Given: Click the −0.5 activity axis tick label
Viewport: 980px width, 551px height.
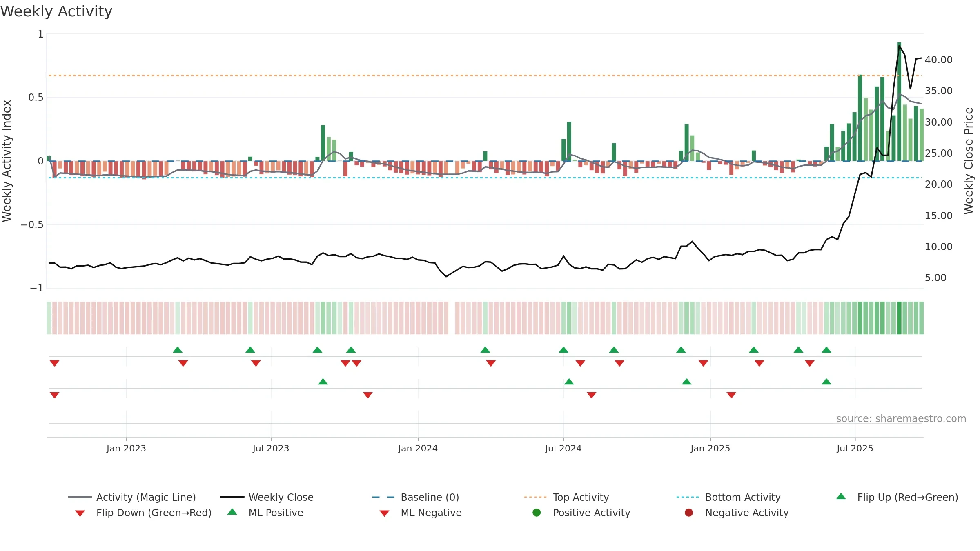Looking at the screenshot, I should coord(32,225).
